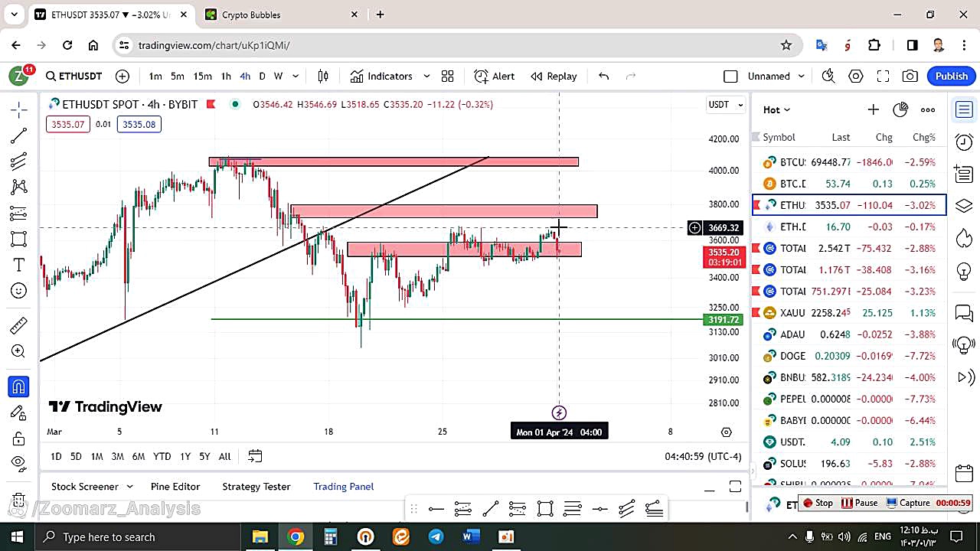This screenshot has width=980, height=551.
Task: Select the Text annotation tool
Action: pos(19,265)
